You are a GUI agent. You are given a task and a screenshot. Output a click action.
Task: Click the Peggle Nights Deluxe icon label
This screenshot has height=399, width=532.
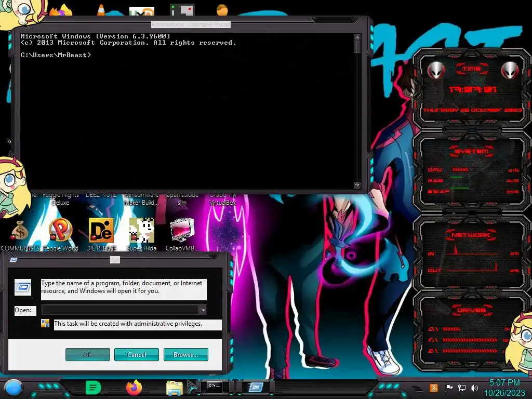tap(60, 199)
